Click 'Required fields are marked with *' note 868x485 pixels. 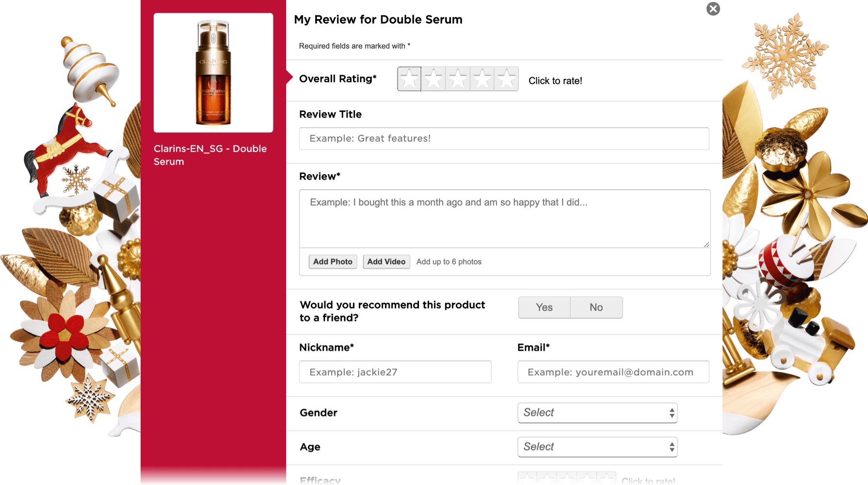point(354,46)
